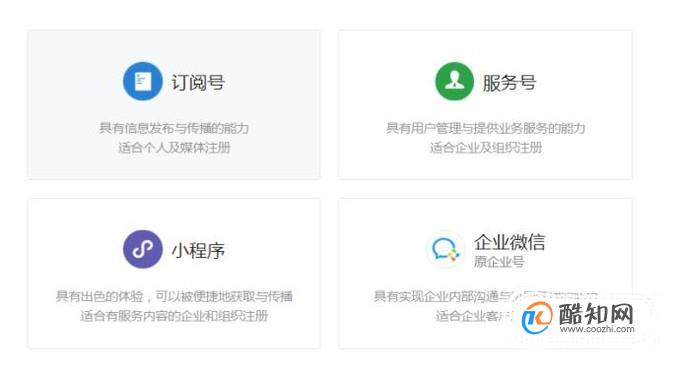682x372 pixels.
Task: Click the green 服务号 person icon
Action: tap(455, 81)
